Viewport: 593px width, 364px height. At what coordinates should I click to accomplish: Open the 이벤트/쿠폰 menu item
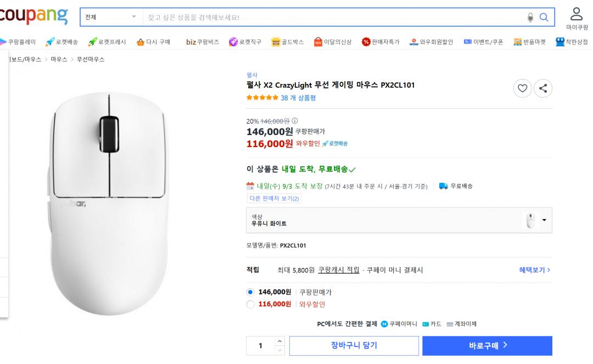(x=483, y=42)
